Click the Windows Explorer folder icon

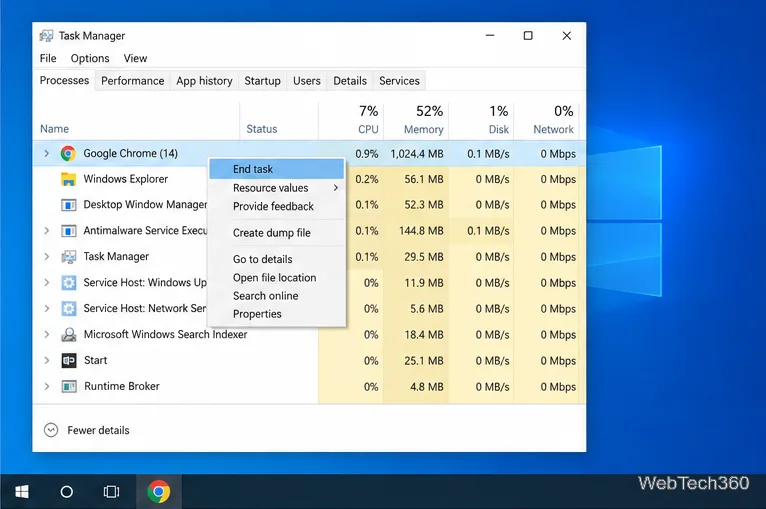[68, 179]
